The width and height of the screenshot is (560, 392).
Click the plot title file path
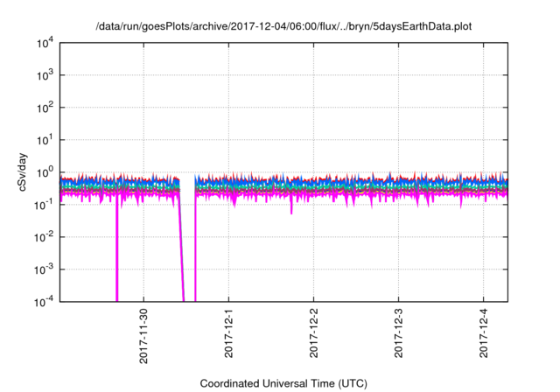[x=283, y=27]
